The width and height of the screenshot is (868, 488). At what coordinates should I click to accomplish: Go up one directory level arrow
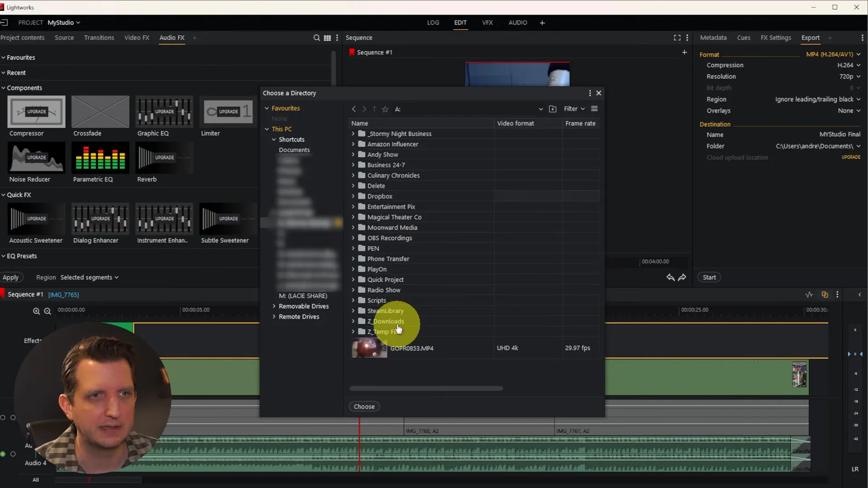pyautogui.click(x=374, y=109)
